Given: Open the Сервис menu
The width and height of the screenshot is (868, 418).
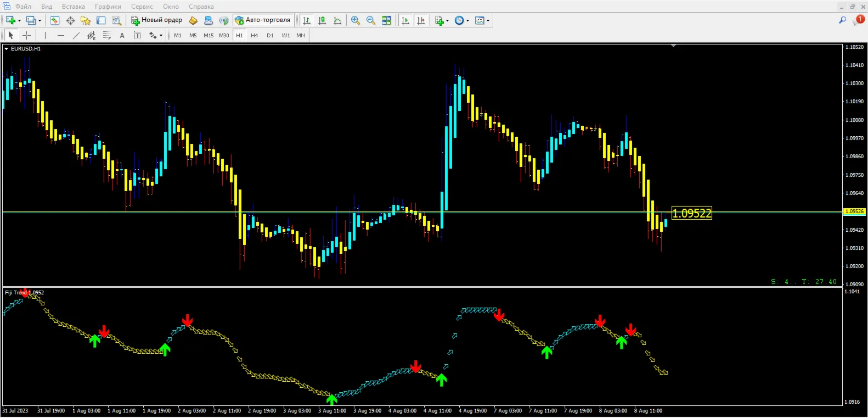Looking at the screenshot, I should click(142, 7).
